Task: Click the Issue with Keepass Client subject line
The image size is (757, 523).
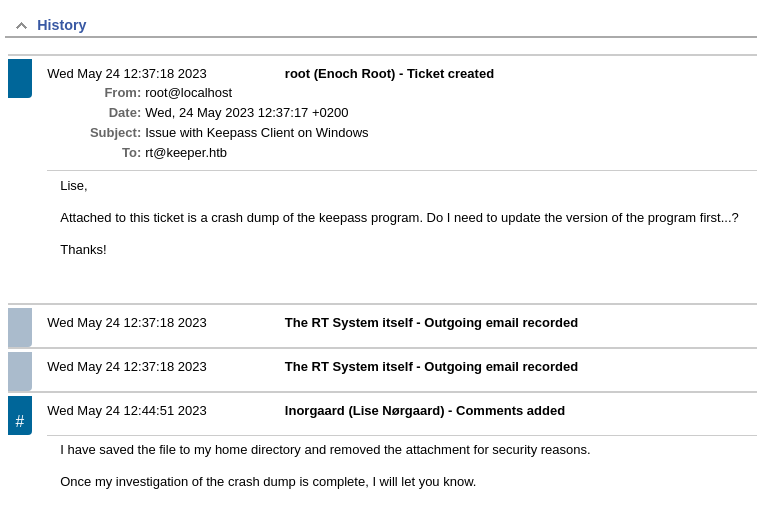Action: pyautogui.click(x=257, y=133)
